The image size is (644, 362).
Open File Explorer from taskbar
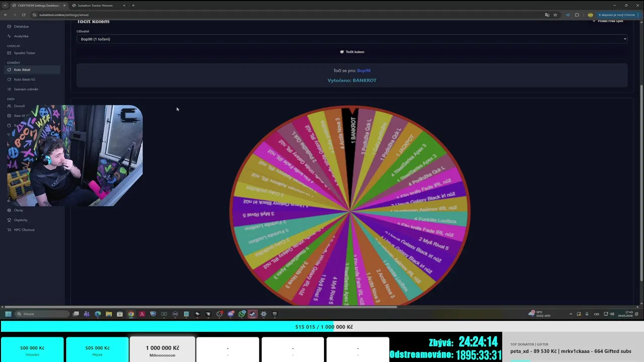tap(109, 314)
